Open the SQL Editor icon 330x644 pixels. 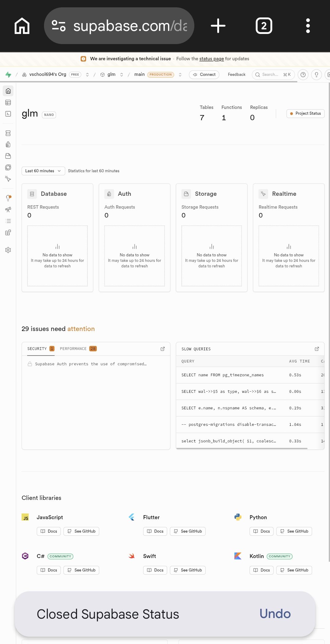point(8,114)
